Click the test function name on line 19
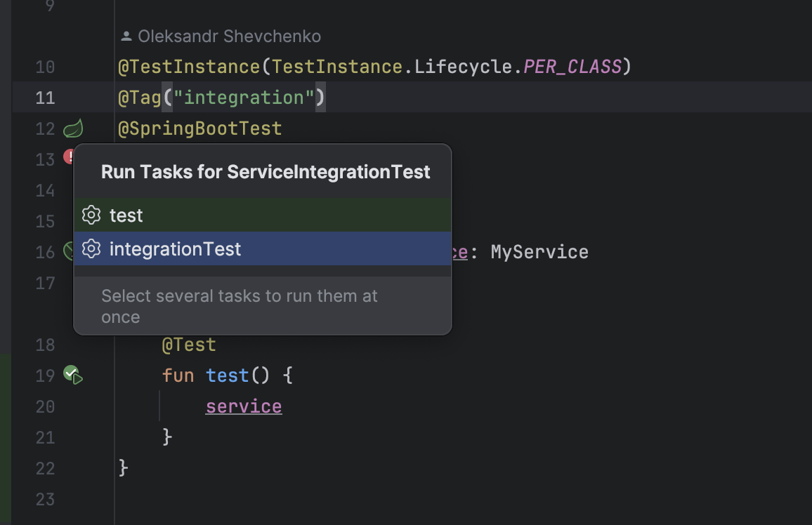 (x=227, y=375)
